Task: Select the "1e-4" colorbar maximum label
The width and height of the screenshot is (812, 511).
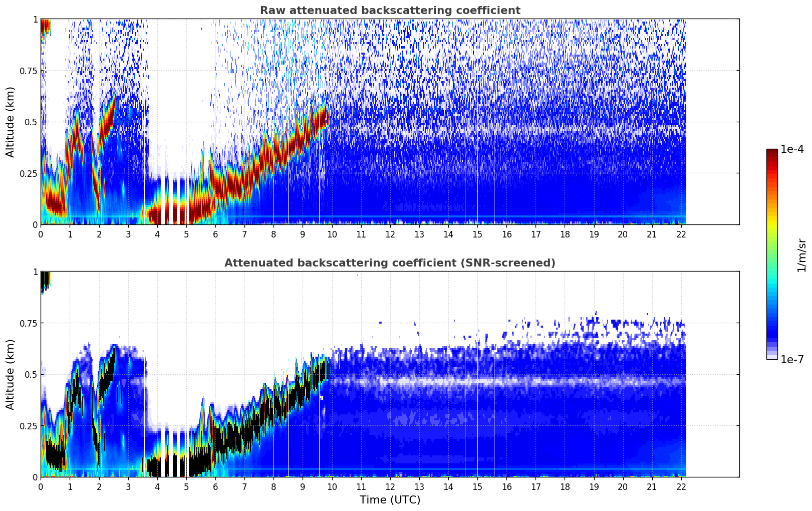Action: tap(792, 149)
